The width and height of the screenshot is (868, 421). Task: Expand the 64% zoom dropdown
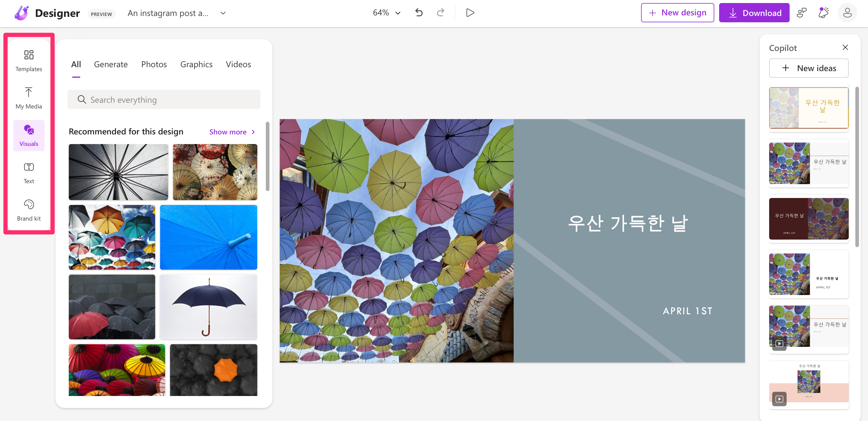386,13
